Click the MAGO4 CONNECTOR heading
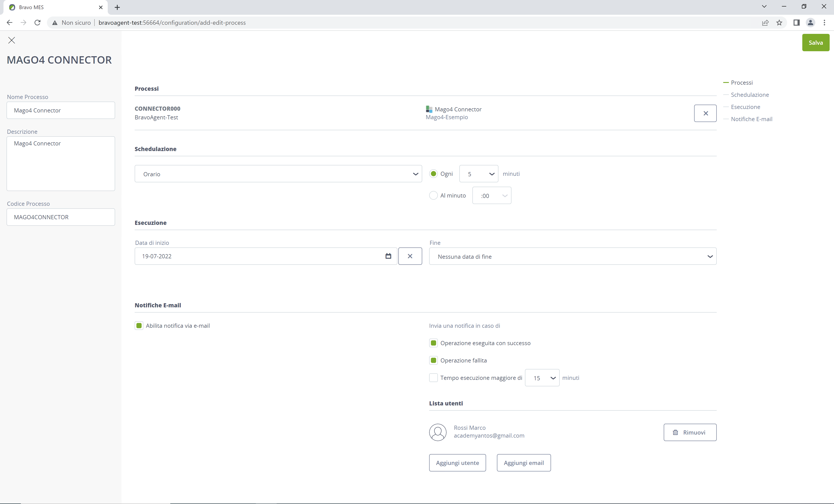This screenshot has width=834, height=504. tap(59, 60)
